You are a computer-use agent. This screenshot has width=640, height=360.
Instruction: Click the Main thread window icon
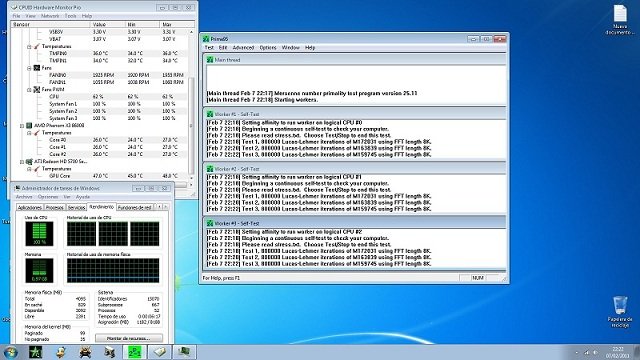click(x=210, y=60)
